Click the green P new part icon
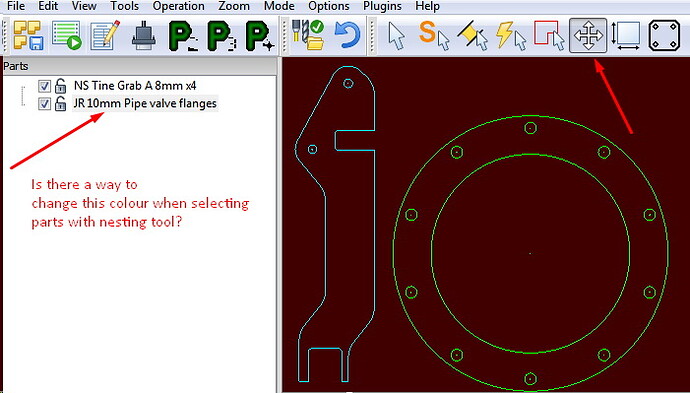This screenshot has width=690, height=393. 261,36
